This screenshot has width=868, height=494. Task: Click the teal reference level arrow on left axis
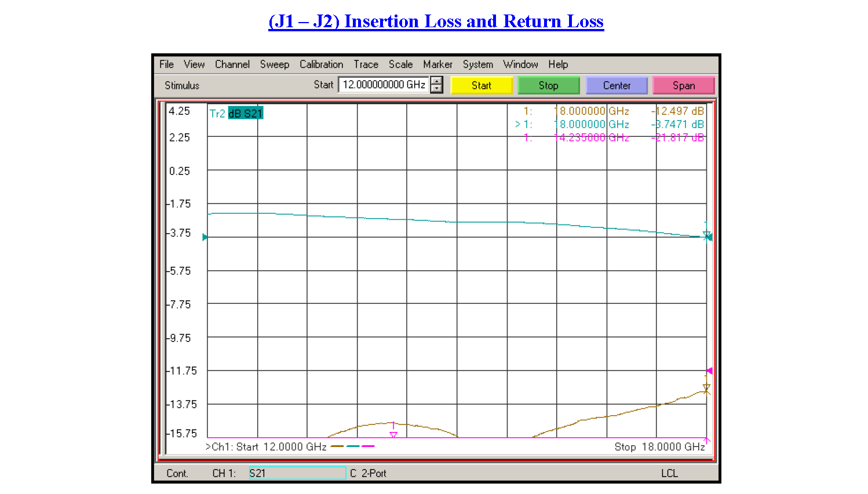(x=205, y=237)
